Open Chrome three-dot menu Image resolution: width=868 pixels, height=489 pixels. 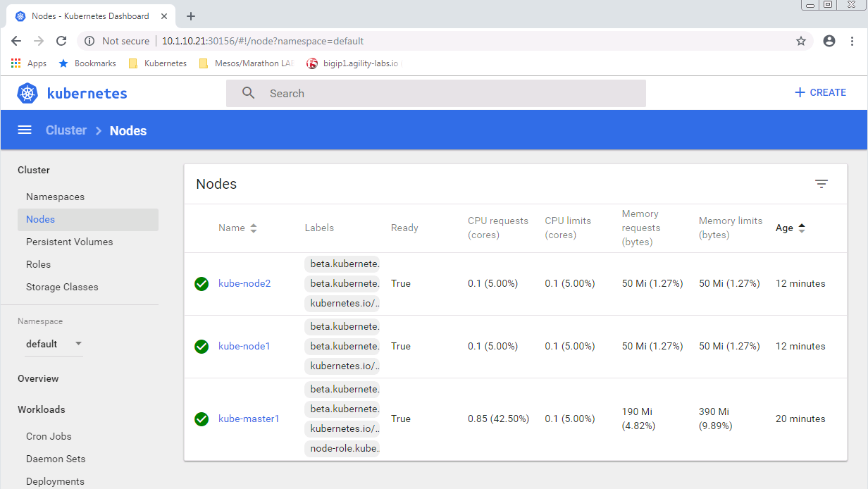pos(852,41)
